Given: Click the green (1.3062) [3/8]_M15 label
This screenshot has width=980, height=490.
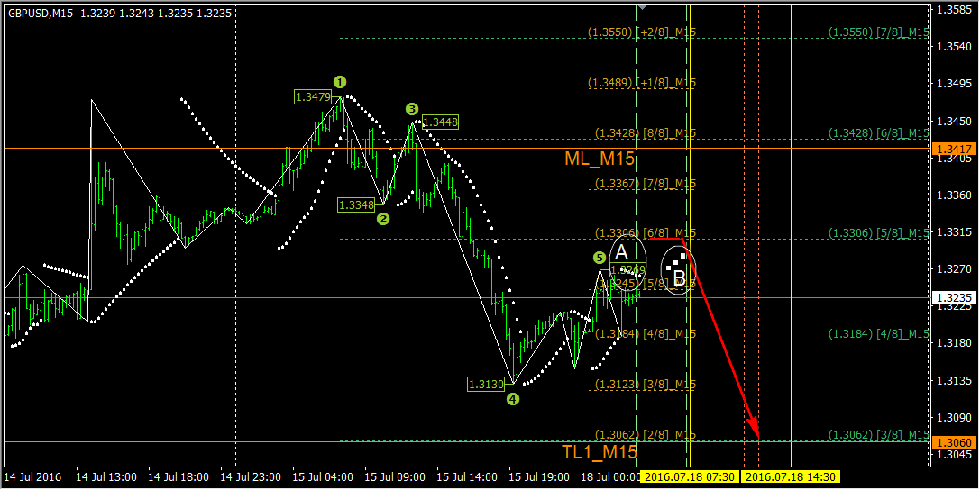Looking at the screenshot, I should (879, 434).
